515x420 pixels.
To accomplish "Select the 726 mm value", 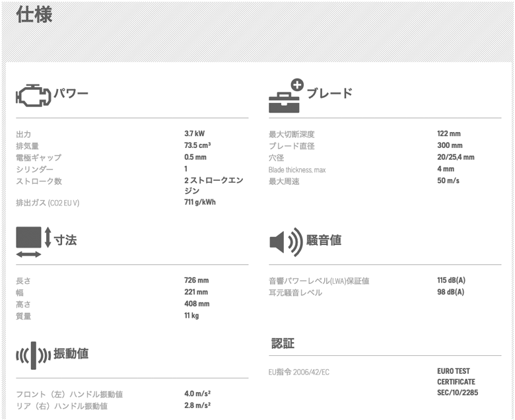I will [x=197, y=280].
